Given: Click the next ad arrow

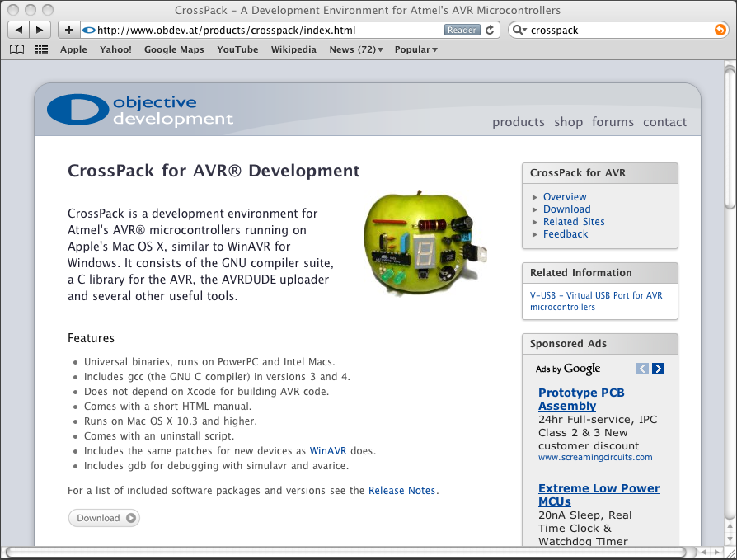Looking at the screenshot, I should 658,369.
